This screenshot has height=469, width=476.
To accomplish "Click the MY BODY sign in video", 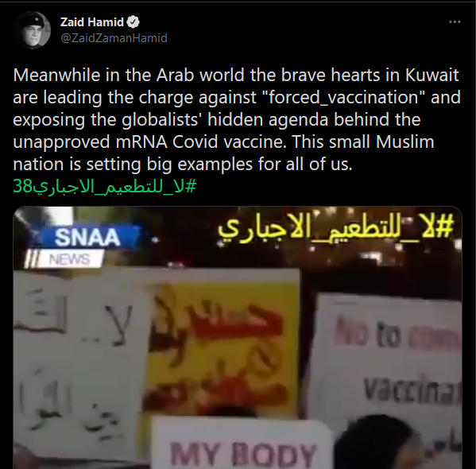I will click(x=242, y=442).
